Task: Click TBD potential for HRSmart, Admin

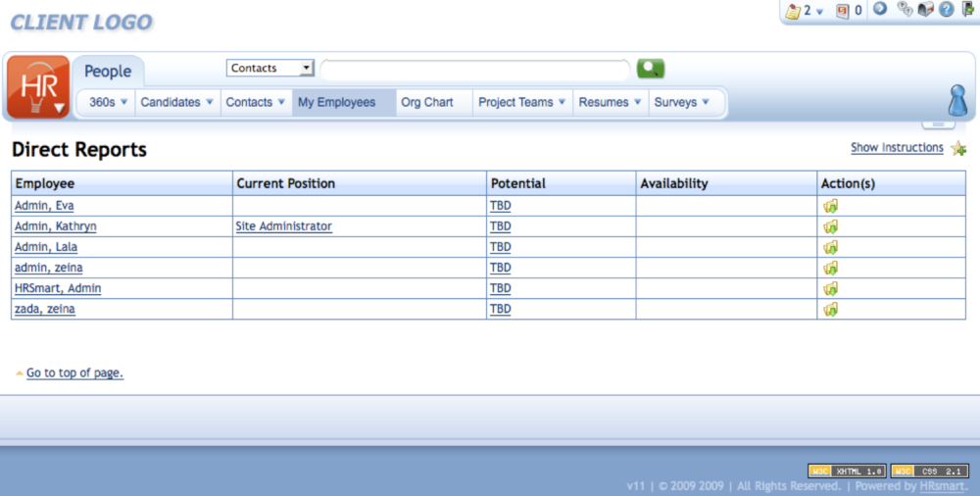Action: [501, 288]
